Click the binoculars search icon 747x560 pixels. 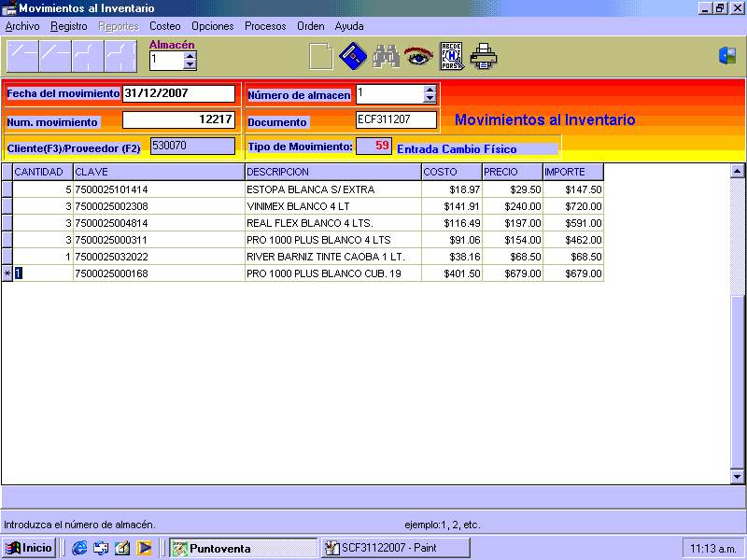click(386, 57)
